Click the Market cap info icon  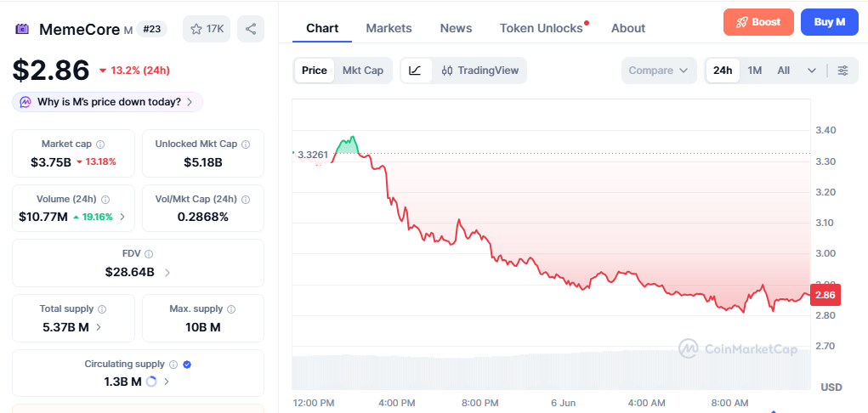click(x=100, y=144)
